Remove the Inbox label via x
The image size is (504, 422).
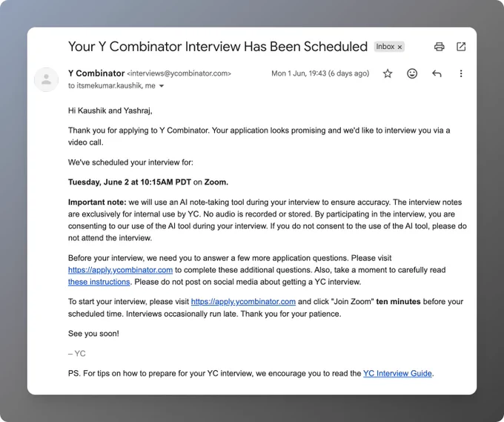399,47
